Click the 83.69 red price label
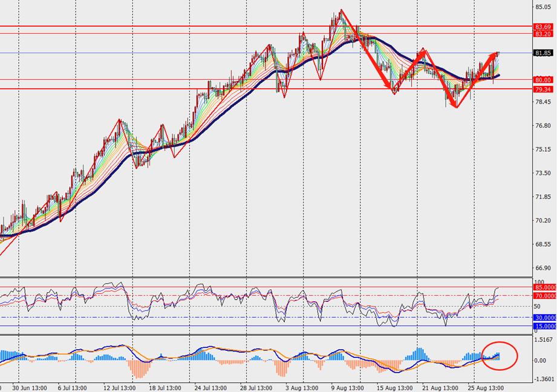 coord(543,27)
